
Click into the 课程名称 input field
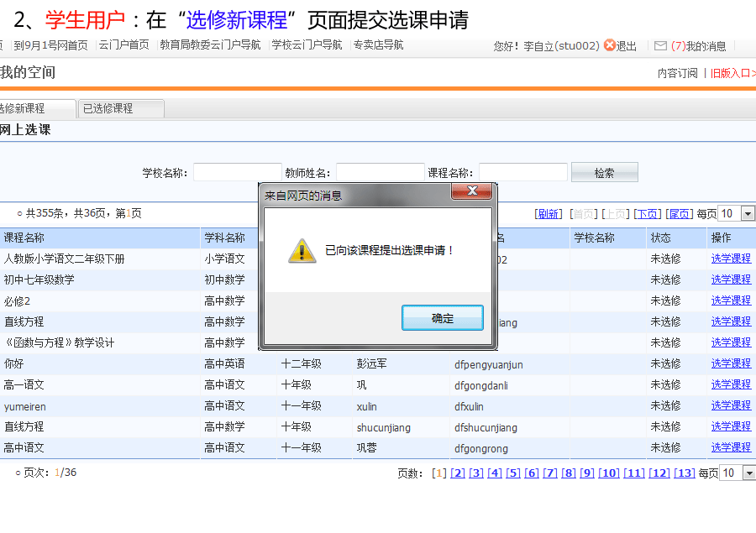(x=522, y=173)
